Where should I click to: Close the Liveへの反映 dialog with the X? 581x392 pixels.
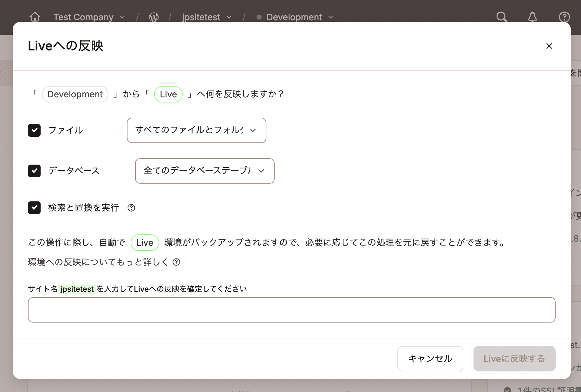pyautogui.click(x=549, y=46)
